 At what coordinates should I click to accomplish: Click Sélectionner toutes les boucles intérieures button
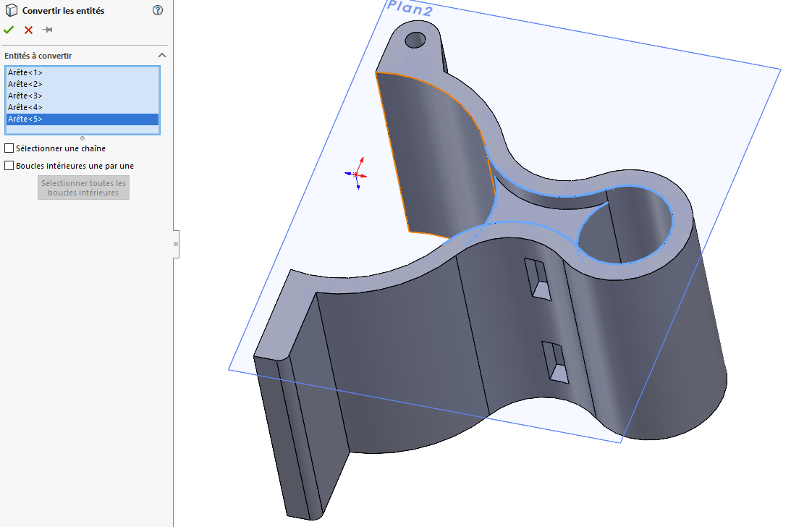click(x=83, y=187)
